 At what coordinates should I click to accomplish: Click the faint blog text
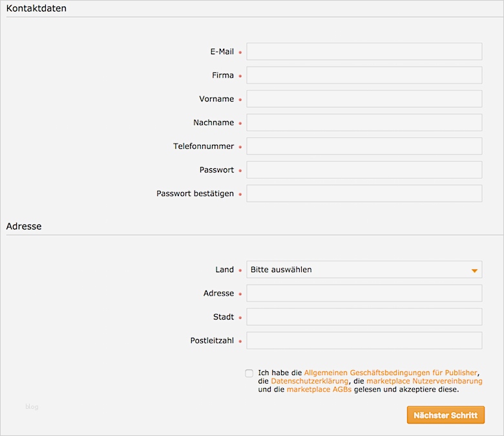[32, 407]
